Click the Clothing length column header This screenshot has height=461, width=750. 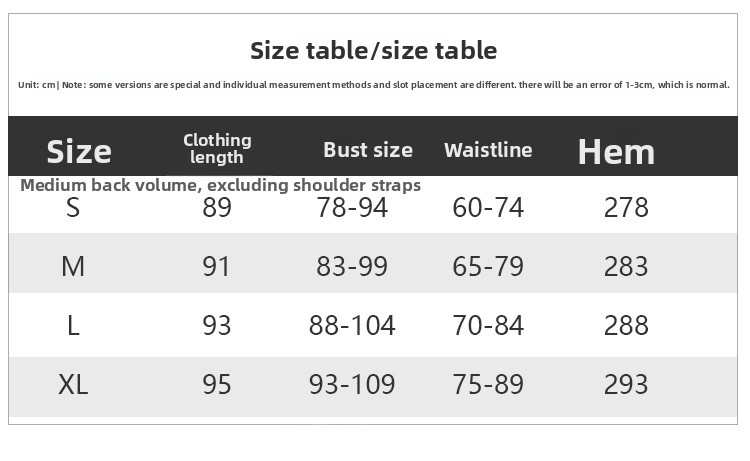pos(217,149)
